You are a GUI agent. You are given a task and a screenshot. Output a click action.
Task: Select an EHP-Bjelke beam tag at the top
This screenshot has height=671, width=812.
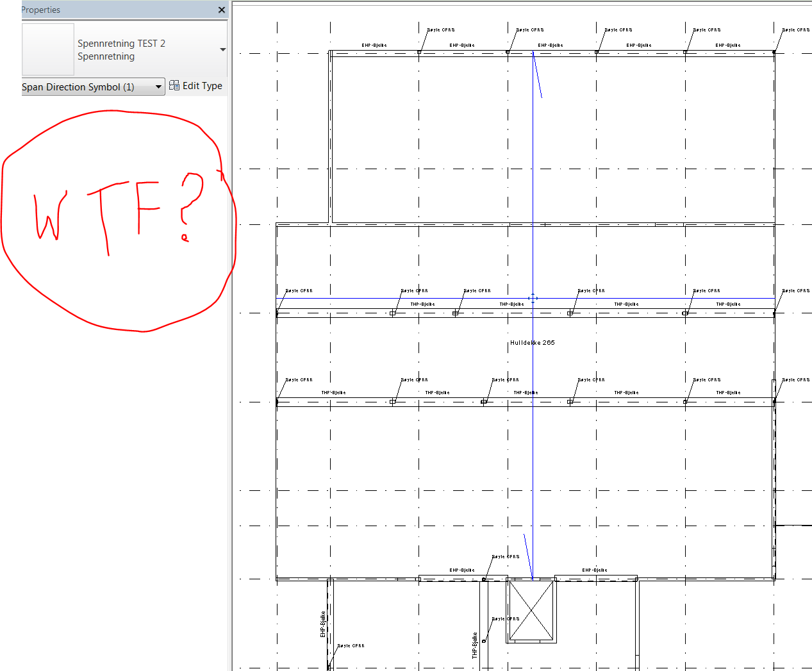[374, 45]
